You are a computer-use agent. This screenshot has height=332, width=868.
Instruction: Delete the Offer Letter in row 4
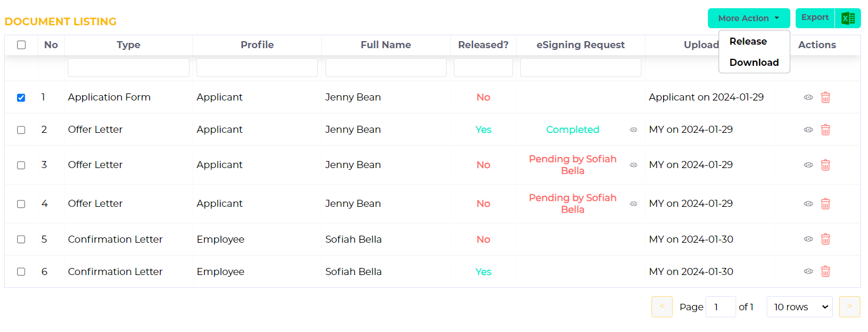click(826, 204)
